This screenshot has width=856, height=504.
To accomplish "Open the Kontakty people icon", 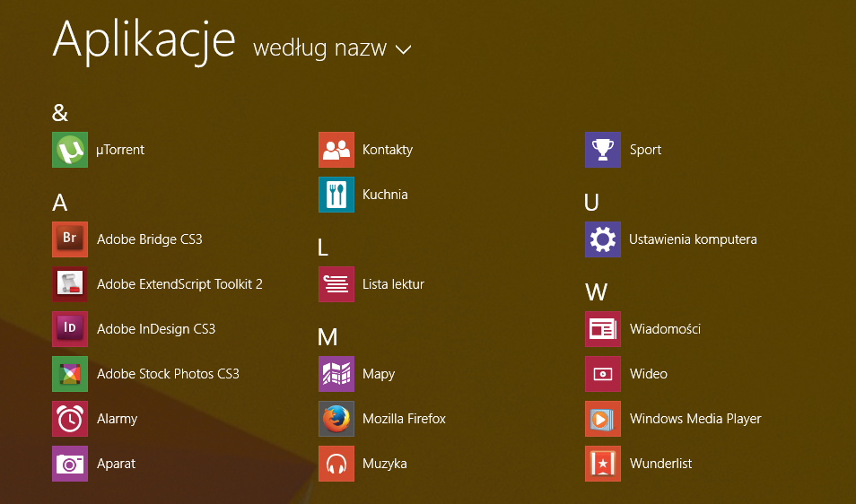I will click(x=336, y=150).
